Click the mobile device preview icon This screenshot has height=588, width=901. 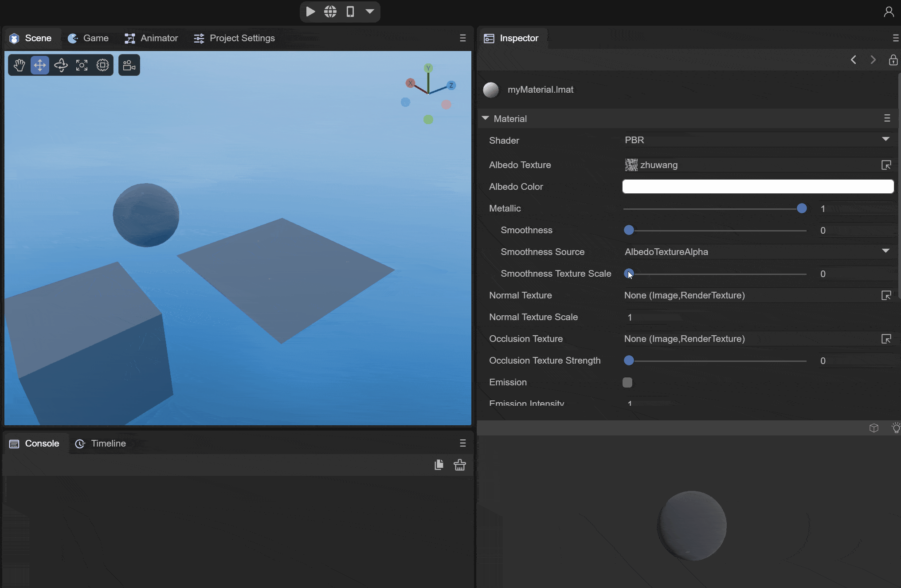[350, 12]
